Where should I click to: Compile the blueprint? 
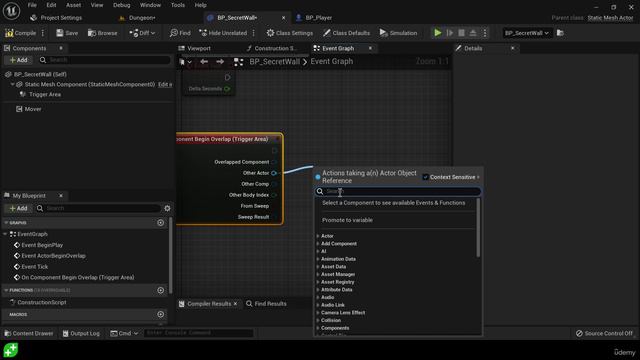pyautogui.click(x=20, y=33)
